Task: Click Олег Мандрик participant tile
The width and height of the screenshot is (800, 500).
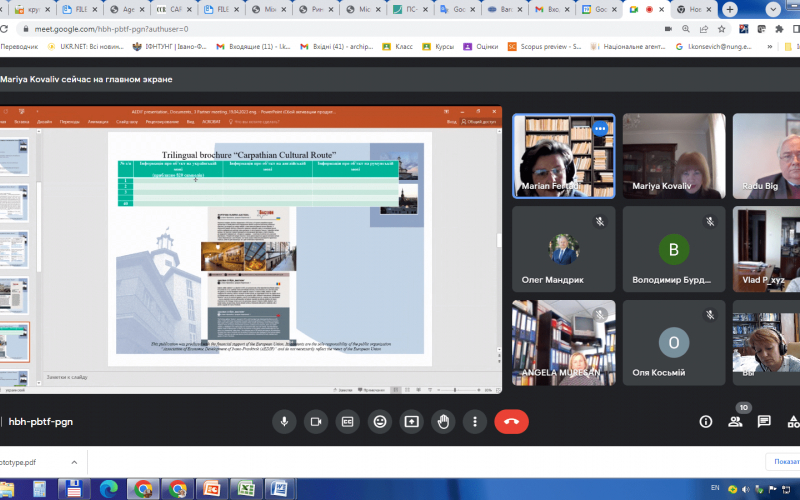Action: click(564, 249)
